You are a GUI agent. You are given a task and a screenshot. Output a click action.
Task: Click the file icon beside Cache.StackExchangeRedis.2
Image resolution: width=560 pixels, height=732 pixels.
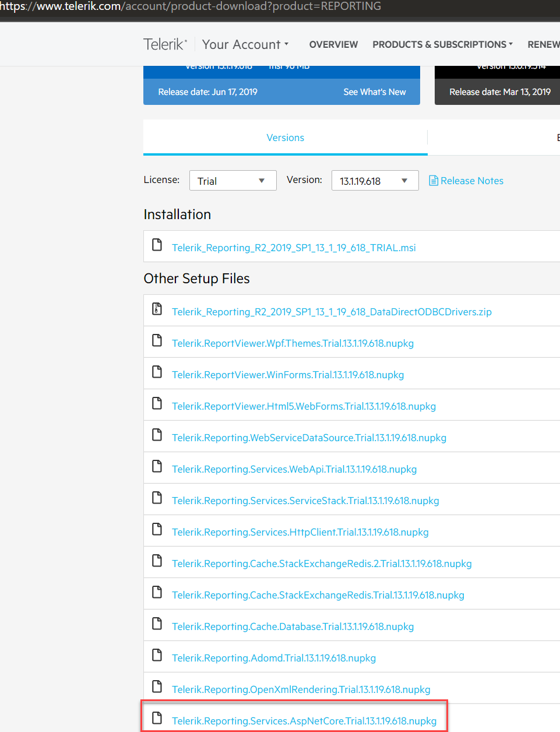[x=157, y=561]
